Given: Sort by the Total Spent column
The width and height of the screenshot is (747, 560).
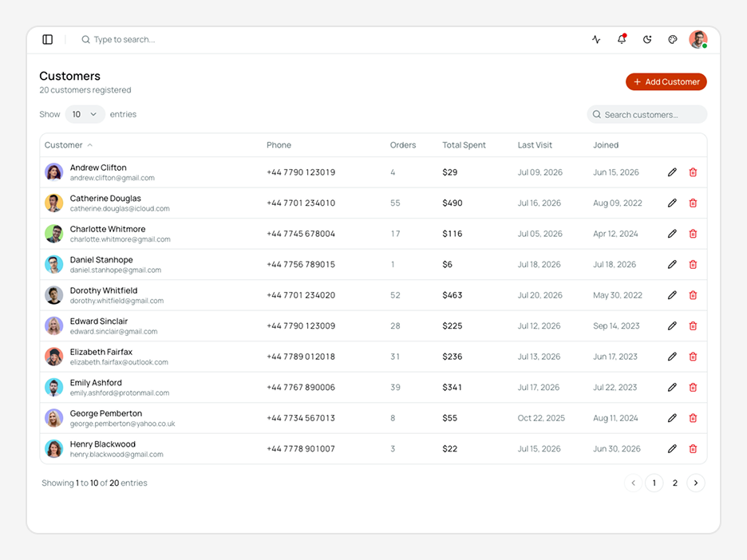Looking at the screenshot, I should 464,145.
